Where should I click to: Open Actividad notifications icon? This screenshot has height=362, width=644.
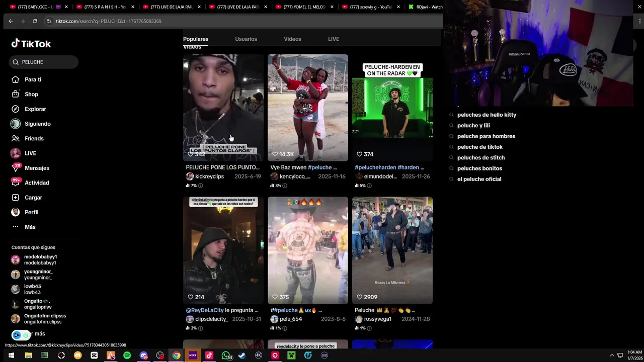[16, 183]
